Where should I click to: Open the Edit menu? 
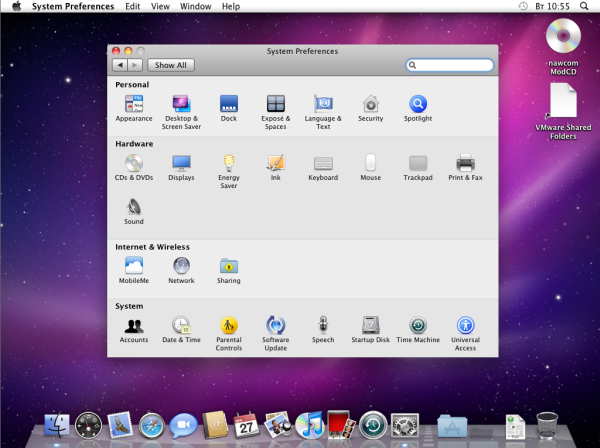pos(132,6)
